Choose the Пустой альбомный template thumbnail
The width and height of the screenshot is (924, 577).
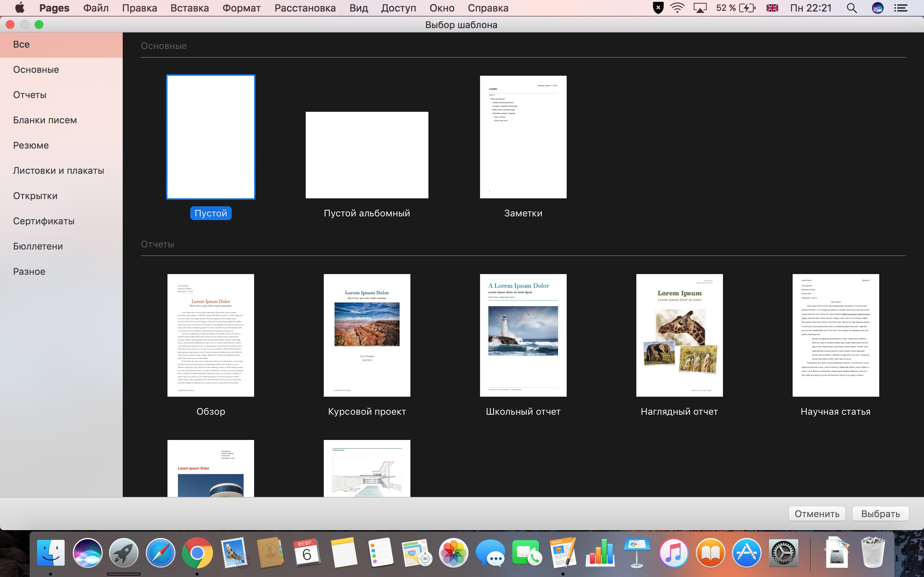(x=367, y=155)
